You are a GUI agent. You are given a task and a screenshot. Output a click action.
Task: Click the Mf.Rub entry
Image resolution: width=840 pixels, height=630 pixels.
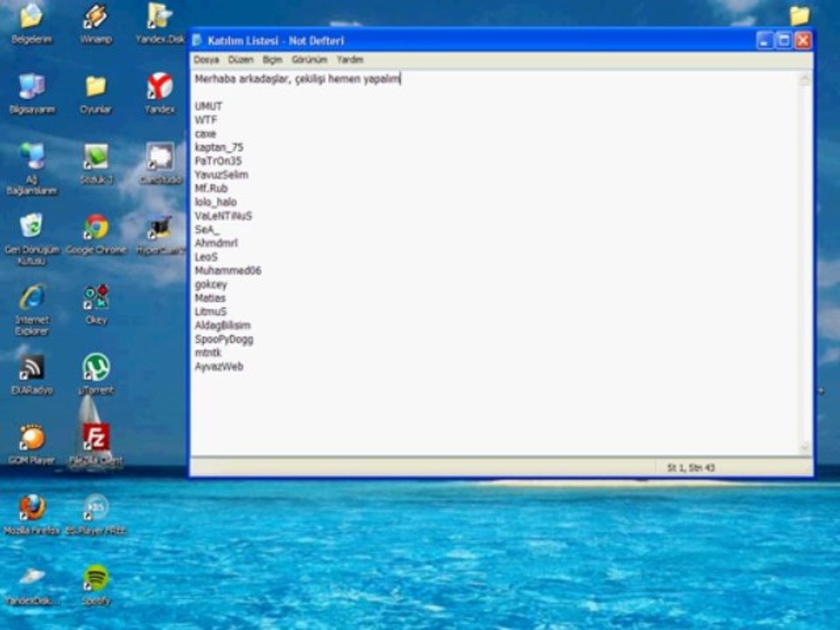pos(211,189)
